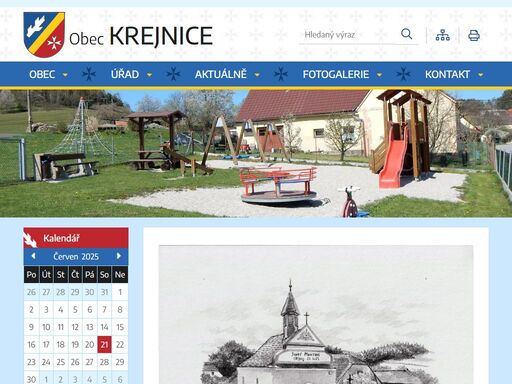The width and height of the screenshot is (512, 384).
Task: Click the Obec KREJNICE title link
Action: click(x=141, y=36)
